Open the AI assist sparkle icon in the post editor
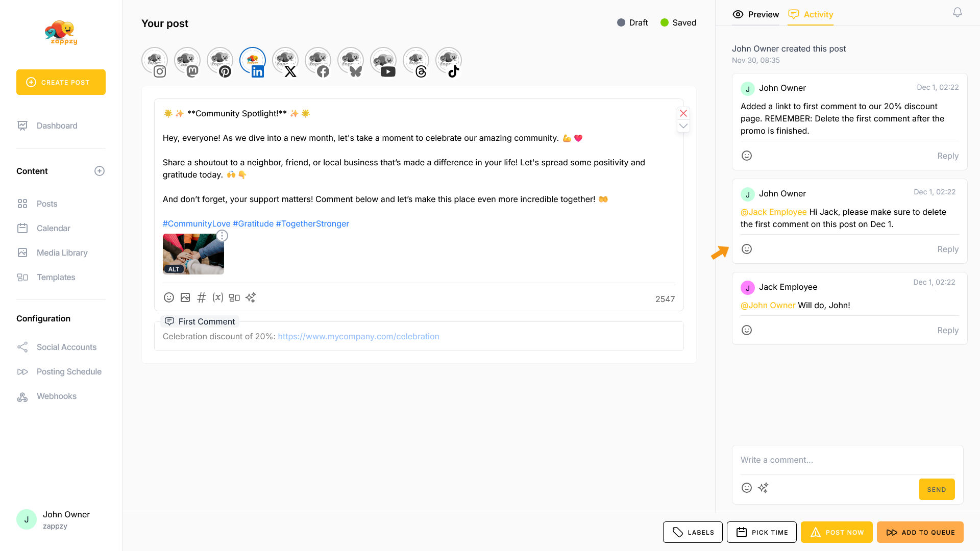This screenshot has height=551, width=980. [x=251, y=297]
